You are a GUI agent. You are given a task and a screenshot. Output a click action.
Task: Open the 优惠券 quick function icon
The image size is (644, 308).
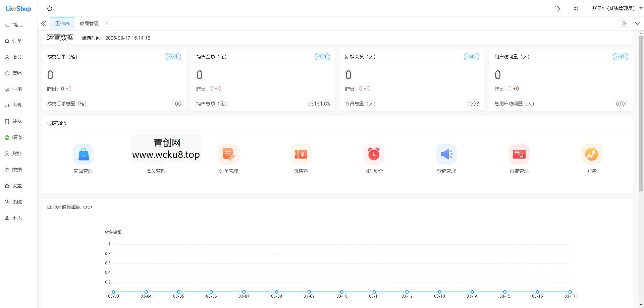(301, 154)
